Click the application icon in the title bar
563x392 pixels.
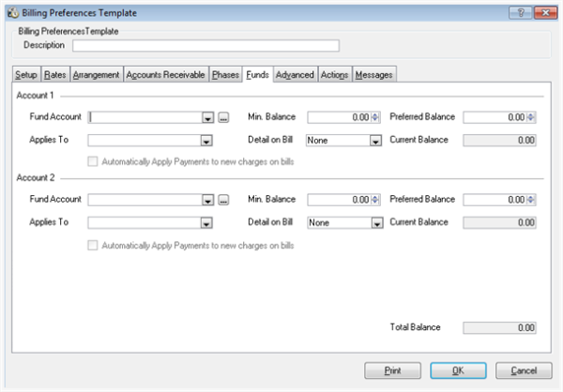coord(13,13)
